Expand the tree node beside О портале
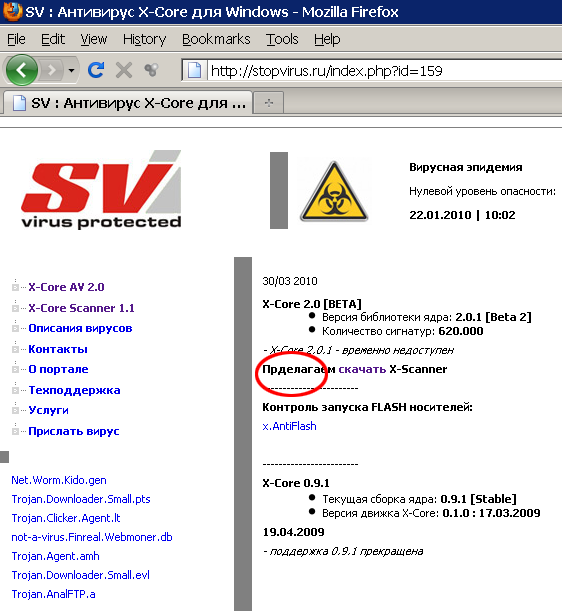562x611 pixels. pos(15,369)
